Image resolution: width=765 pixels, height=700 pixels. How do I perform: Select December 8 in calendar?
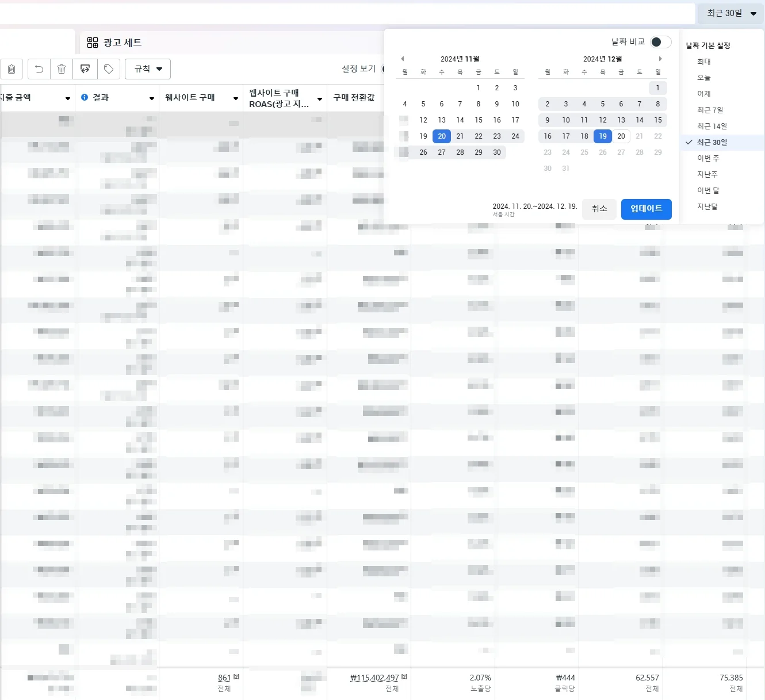click(x=658, y=104)
